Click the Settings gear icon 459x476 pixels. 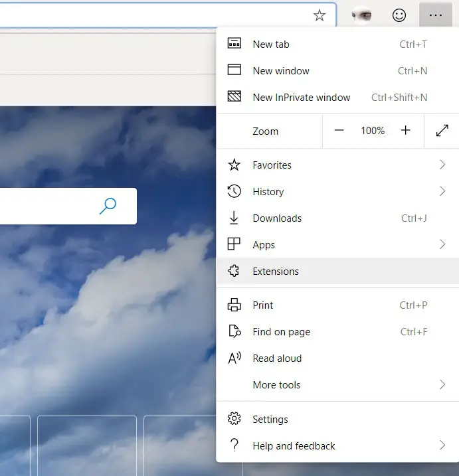[234, 419]
